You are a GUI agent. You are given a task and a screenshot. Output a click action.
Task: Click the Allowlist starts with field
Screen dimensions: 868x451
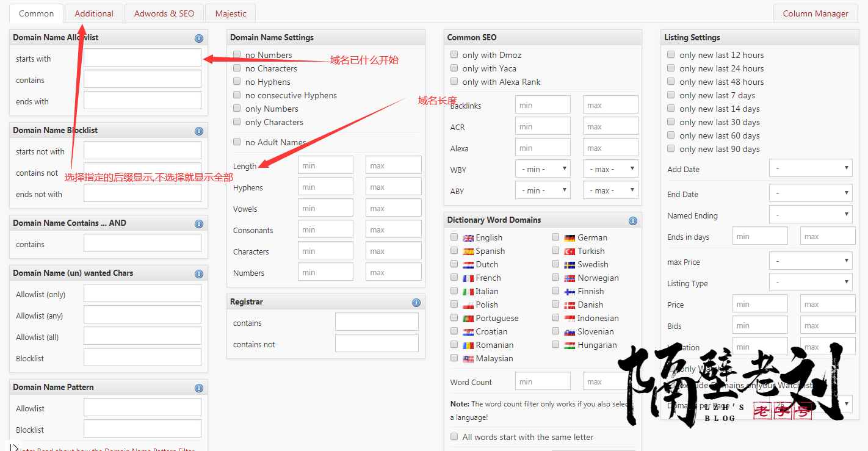(x=142, y=58)
